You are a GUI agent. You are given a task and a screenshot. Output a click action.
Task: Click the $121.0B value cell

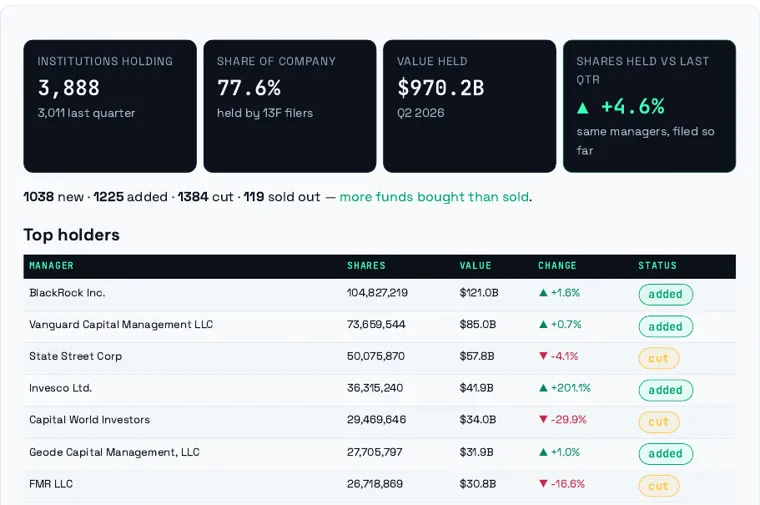(x=479, y=293)
